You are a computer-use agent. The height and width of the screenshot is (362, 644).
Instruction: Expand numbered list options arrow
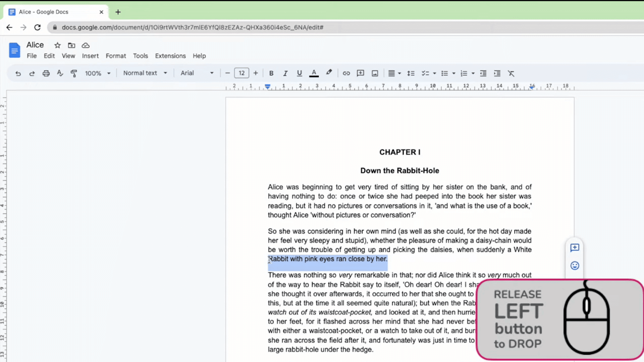pos(473,73)
